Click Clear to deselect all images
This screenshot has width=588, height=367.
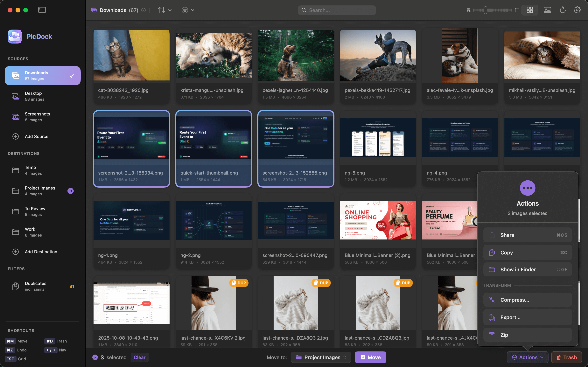coord(140,357)
